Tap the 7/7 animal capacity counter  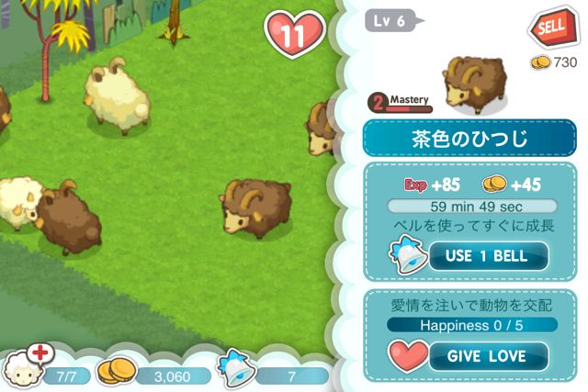66,376
